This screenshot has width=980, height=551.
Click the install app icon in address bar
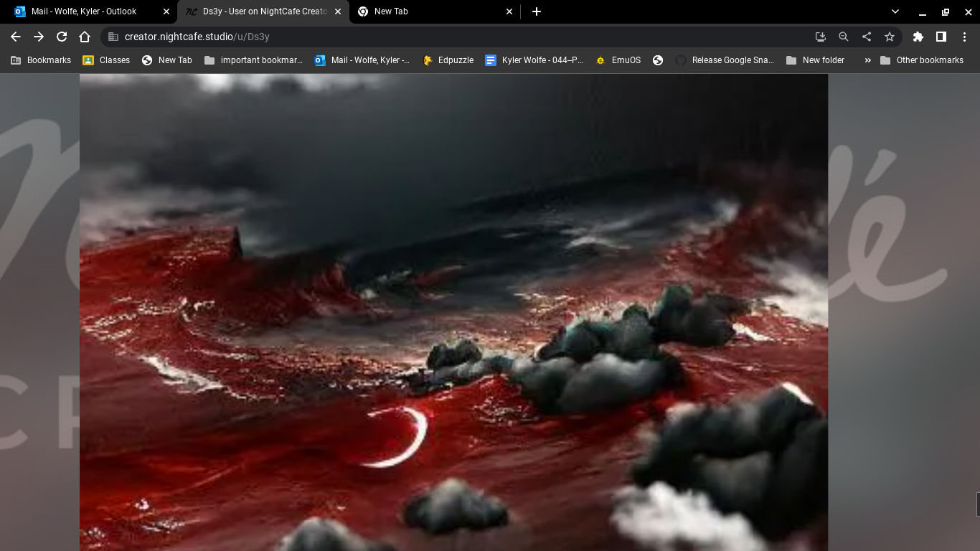(821, 37)
